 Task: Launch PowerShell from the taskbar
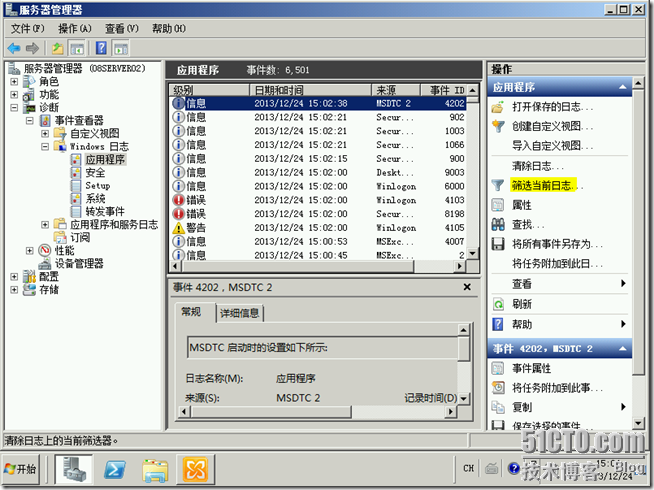[x=114, y=470]
